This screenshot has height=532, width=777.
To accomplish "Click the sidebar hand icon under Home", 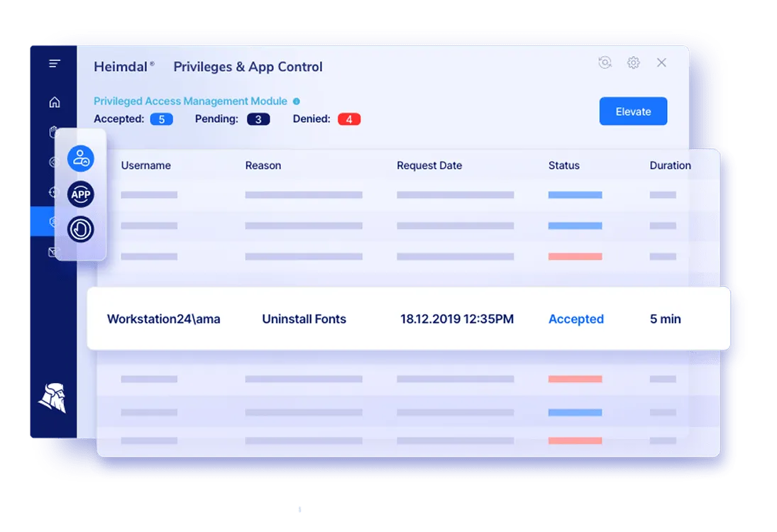I will coord(53,132).
